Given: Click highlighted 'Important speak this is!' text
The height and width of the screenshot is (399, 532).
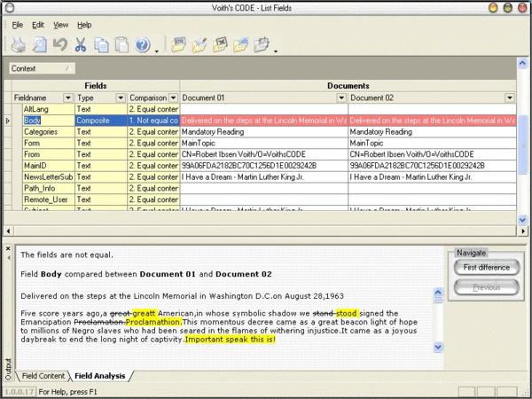Looking at the screenshot, I should click(x=231, y=340).
